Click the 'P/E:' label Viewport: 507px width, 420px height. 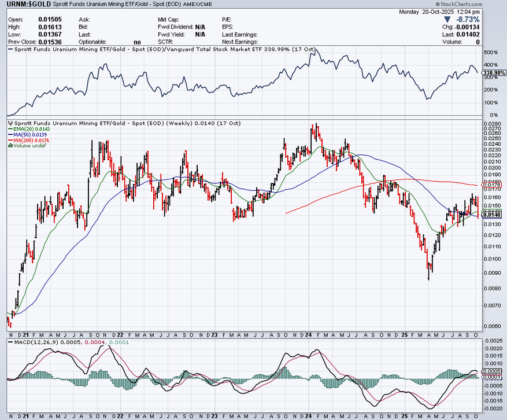point(227,20)
